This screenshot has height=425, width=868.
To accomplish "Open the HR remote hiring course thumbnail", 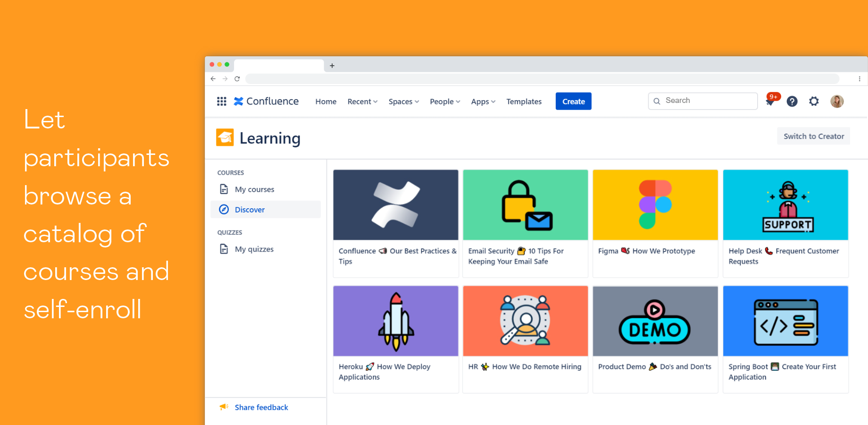I will pyautogui.click(x=526, y=321).
